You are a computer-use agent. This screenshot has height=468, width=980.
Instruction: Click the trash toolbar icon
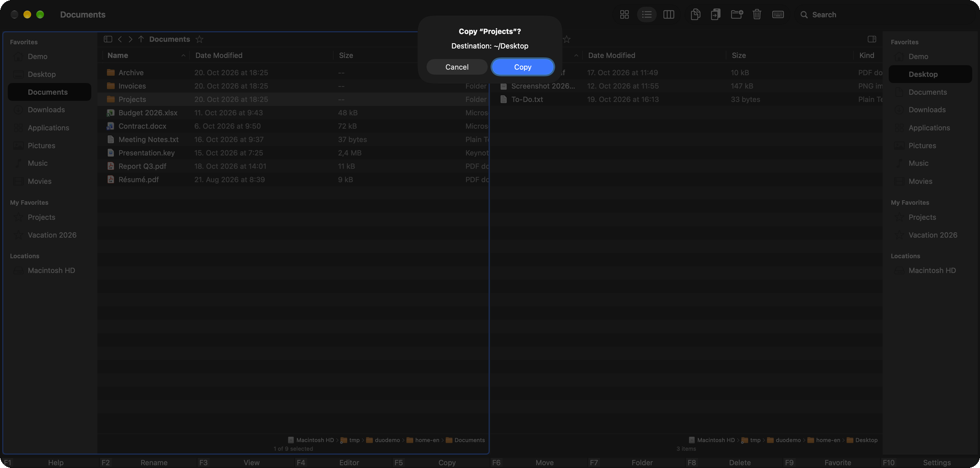pyautogui.click(x=757, y=15)
